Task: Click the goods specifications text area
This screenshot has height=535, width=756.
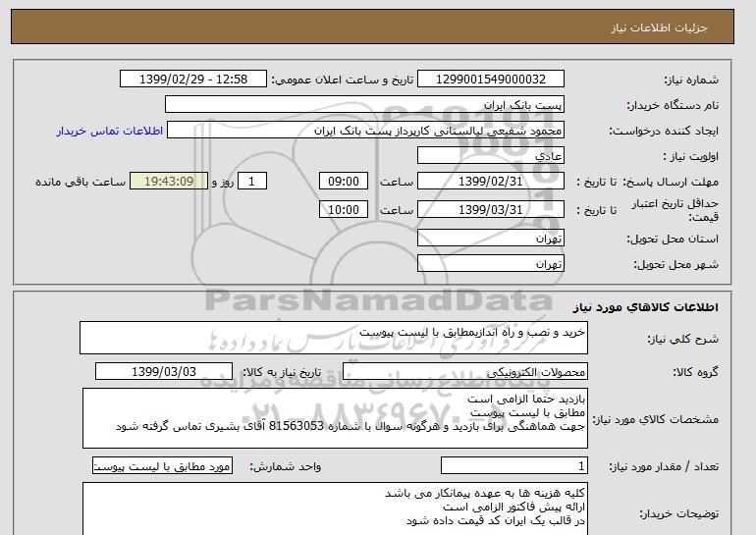Action: (x=335, y=418)
